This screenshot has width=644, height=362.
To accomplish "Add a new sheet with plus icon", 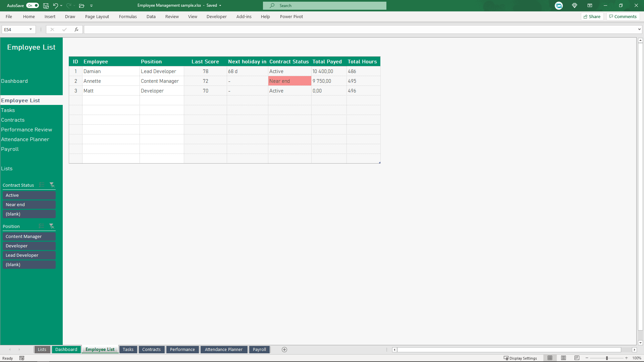I will pyautogui.click(x=284, y=350).
